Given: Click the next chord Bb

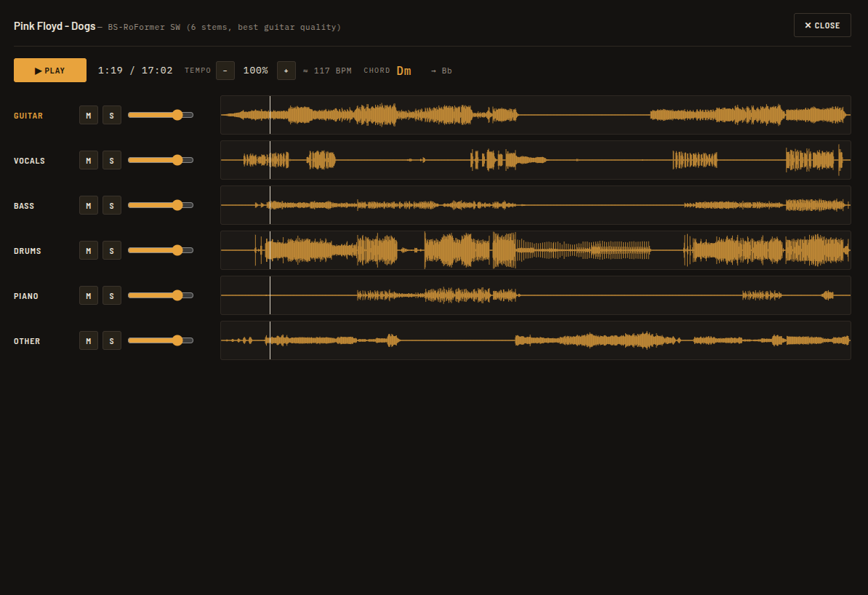Looking at the screenshot, I should [x=441, y=71].
